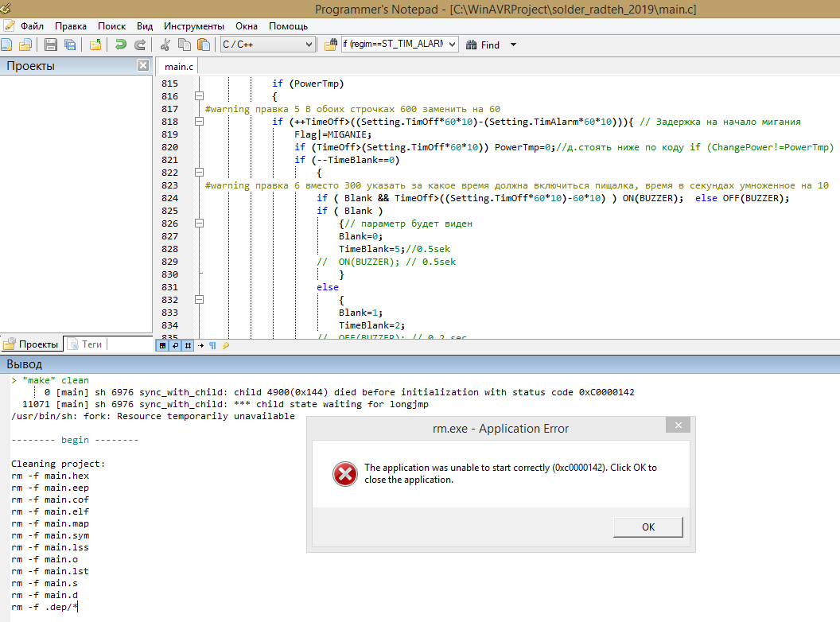Open the Поиск menu

click(111, 26)
